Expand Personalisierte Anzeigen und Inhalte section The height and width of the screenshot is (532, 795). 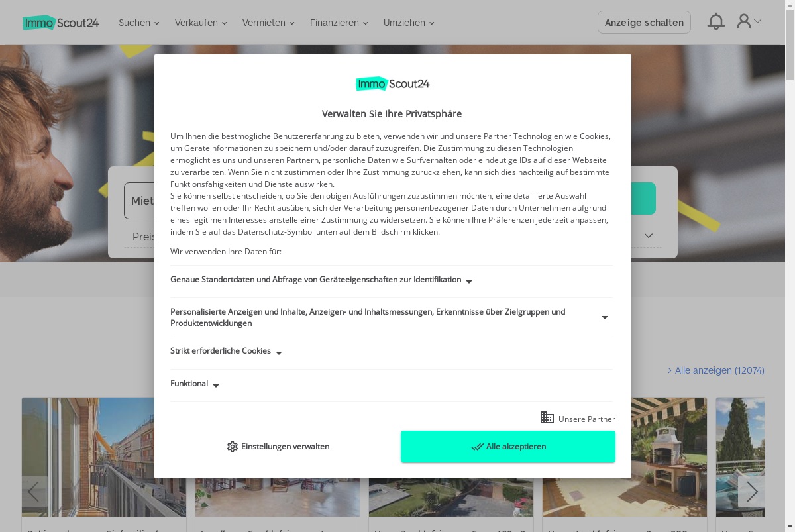click(x=392, y=317)
